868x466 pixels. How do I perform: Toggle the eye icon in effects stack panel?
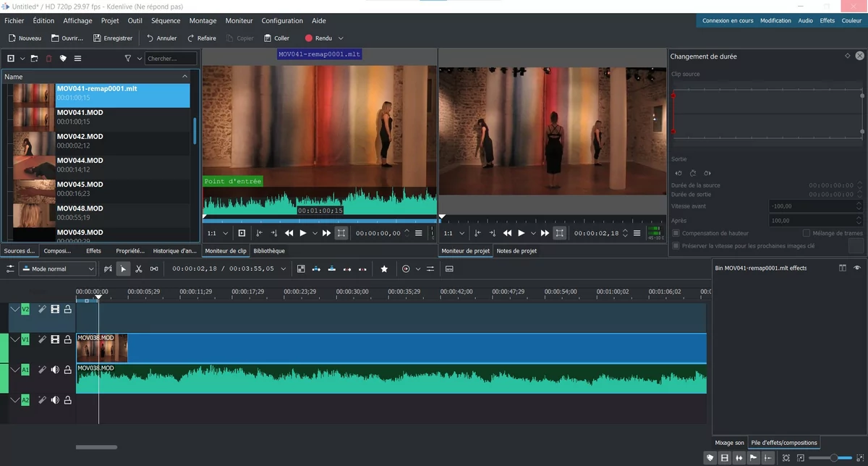(x=857, y=268)
